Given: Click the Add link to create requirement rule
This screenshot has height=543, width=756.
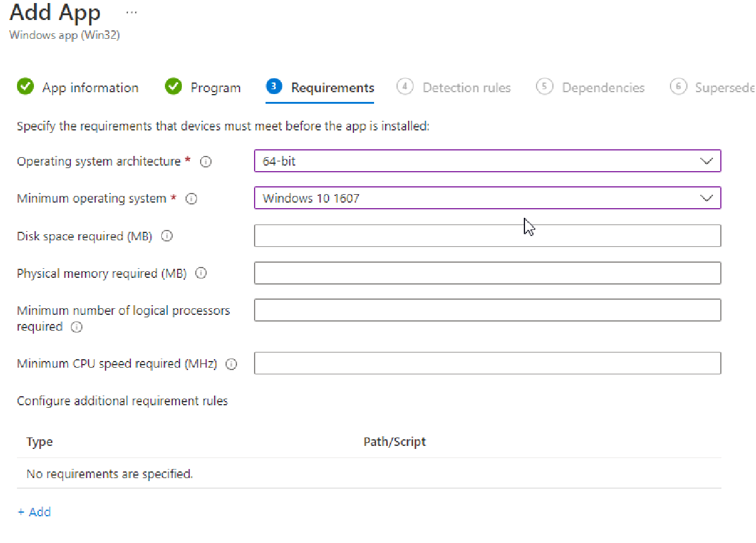Looking at the screenshot, I should click(x=34, y=511).
